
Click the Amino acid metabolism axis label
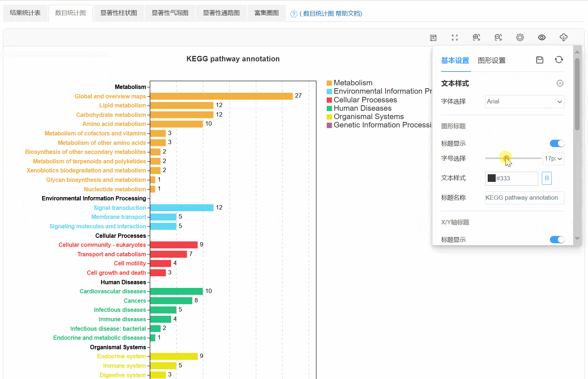tap(114, 124)
